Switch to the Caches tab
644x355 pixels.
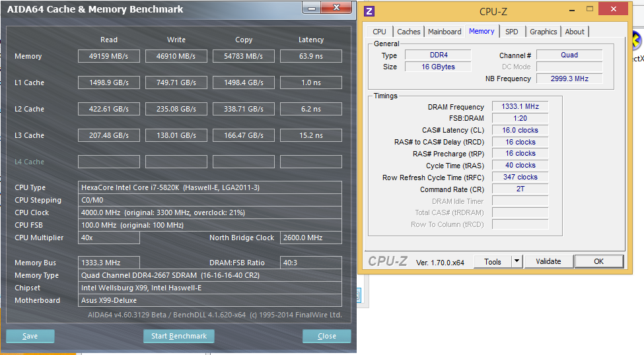pos(409,32)
